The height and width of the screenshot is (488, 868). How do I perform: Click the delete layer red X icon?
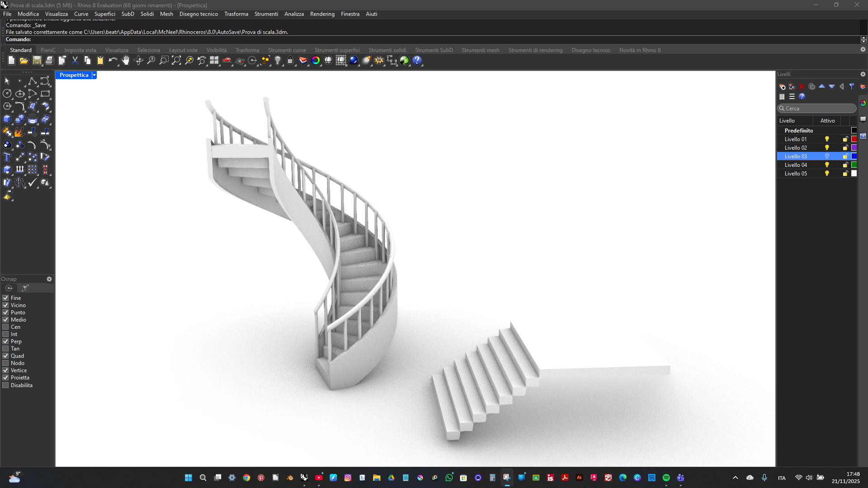(x=802, y=86)
